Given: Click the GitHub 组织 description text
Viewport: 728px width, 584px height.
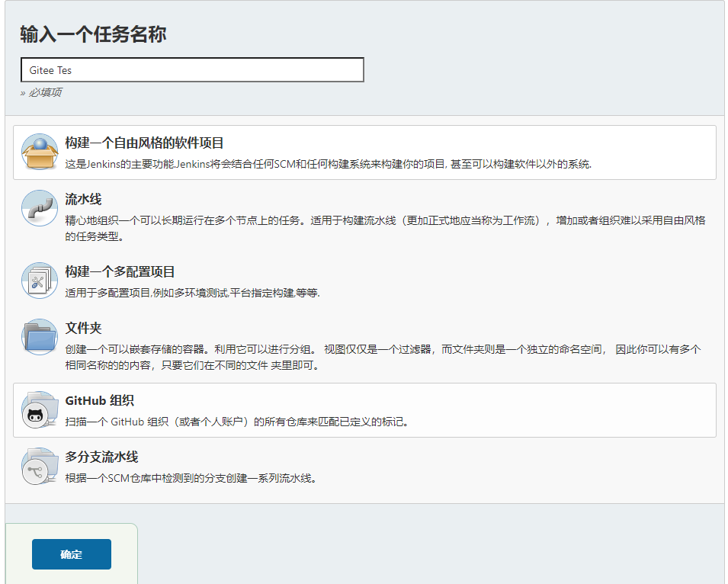Looking at the screenshot, I should [x=236, y=422].
